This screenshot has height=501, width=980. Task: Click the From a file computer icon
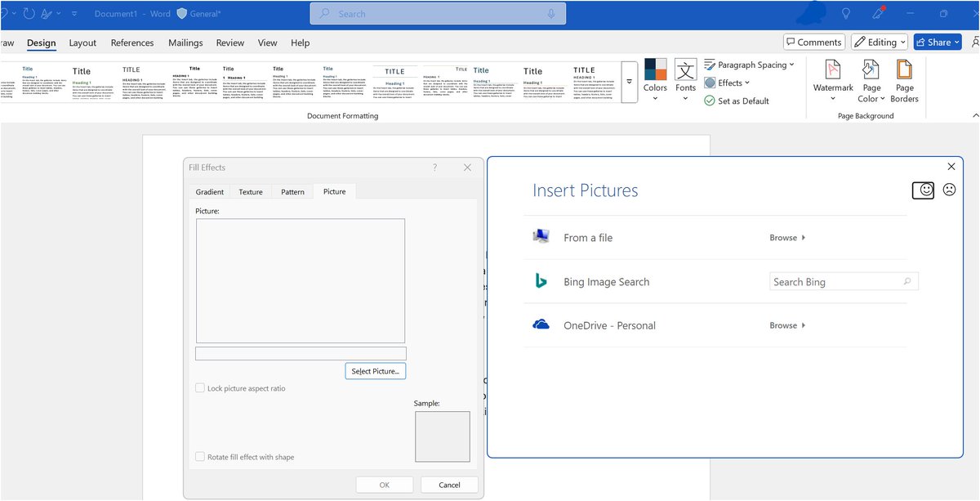tap(541, 237)
